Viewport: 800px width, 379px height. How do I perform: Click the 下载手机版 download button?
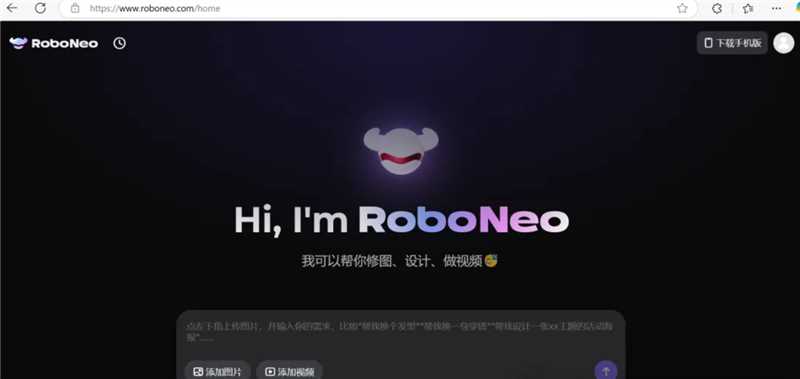tap(732, 43)
